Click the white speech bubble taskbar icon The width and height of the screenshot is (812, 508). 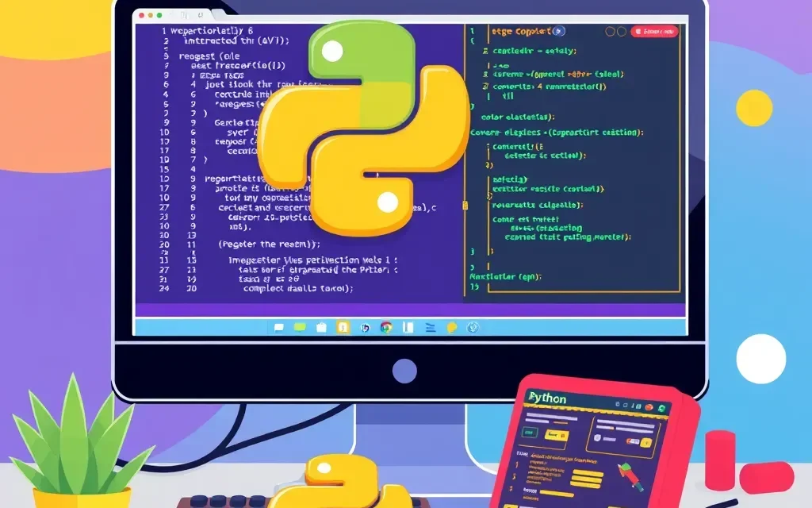pos(278,328)
